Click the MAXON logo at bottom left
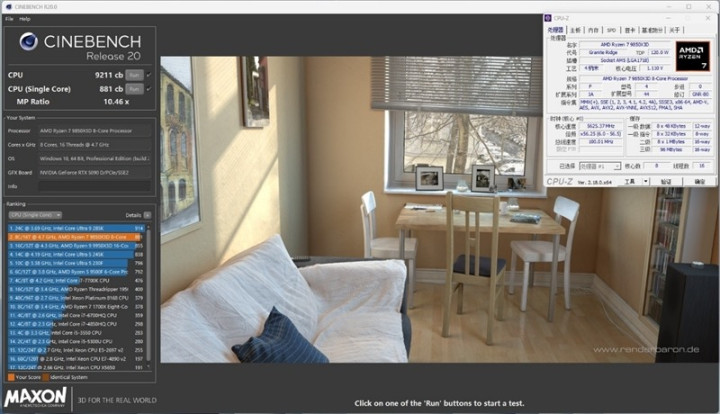This screenshot has width=720, height=414. (x=36, y=397)
